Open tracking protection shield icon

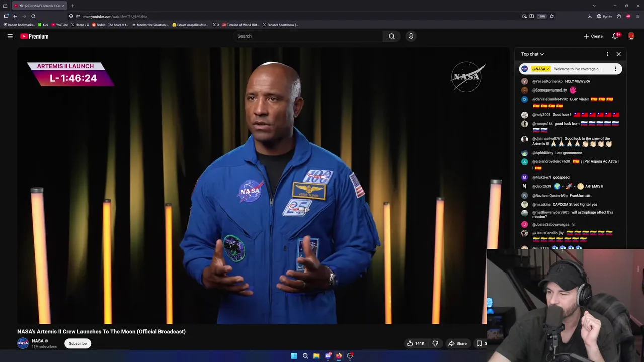71,16
